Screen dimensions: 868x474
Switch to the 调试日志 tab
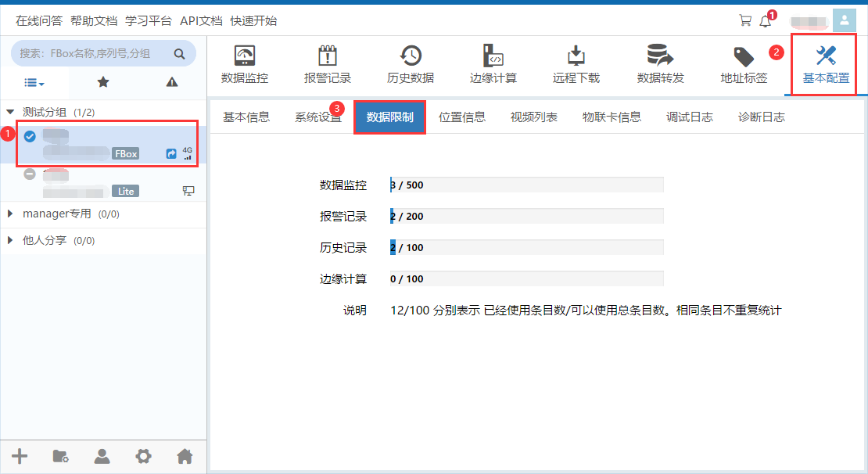click(x=689, y=117)
